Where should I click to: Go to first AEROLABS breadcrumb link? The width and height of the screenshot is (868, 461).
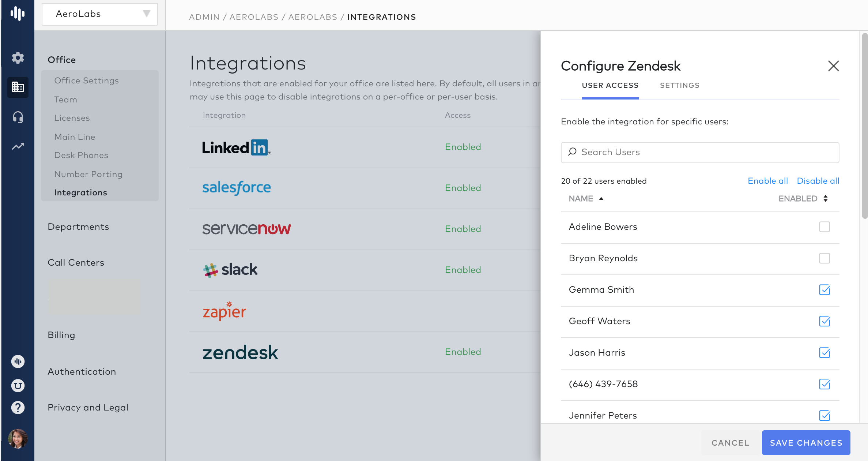[254, 17]
